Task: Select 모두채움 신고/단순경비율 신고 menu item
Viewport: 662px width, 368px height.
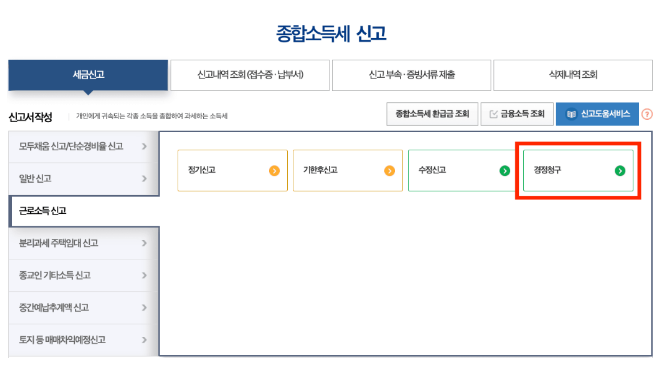Action: pyautogui.click(x=84, y=146)
